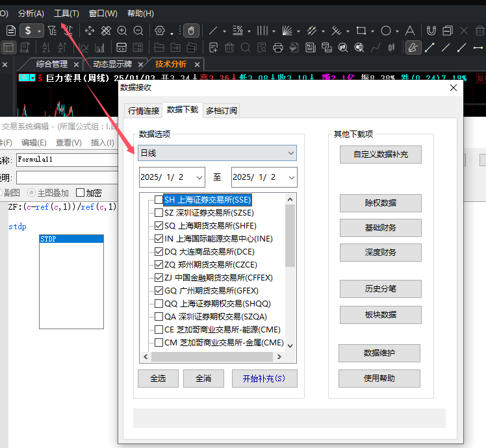Switch to the 行情连接 tab
This screenshot has height=448, width=486.
(143, 110)
